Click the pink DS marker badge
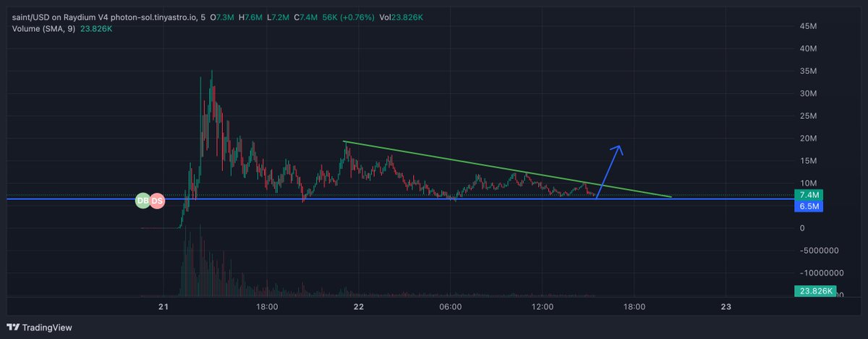This screenshot has width=868, height=339. tap(156, 201)
